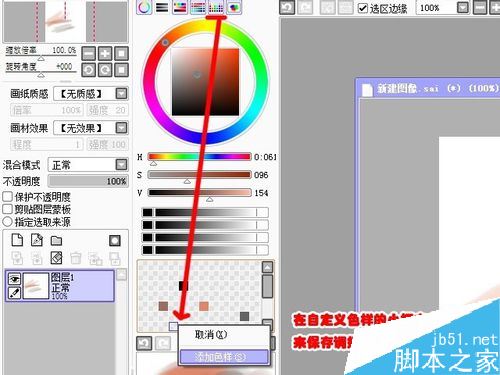The image size is (500, 375).
Task: Click the 旋转角度 rotation slider
Action: pyautogui.click(x=41, y=72)
